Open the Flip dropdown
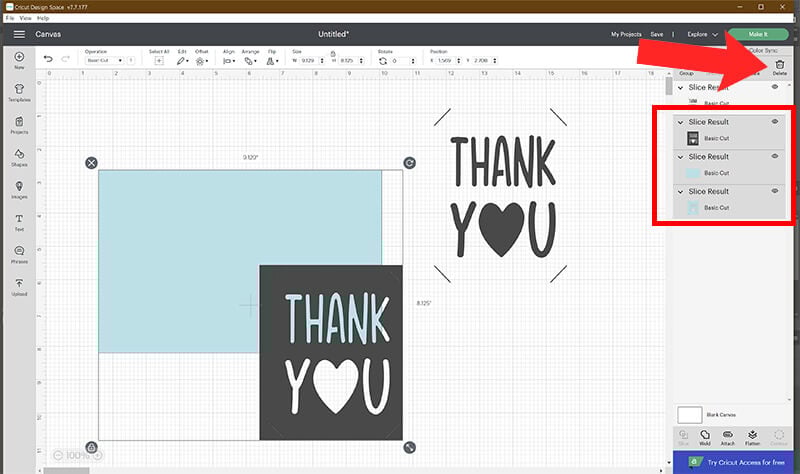The image size is (800, 474). coord(272,61)
